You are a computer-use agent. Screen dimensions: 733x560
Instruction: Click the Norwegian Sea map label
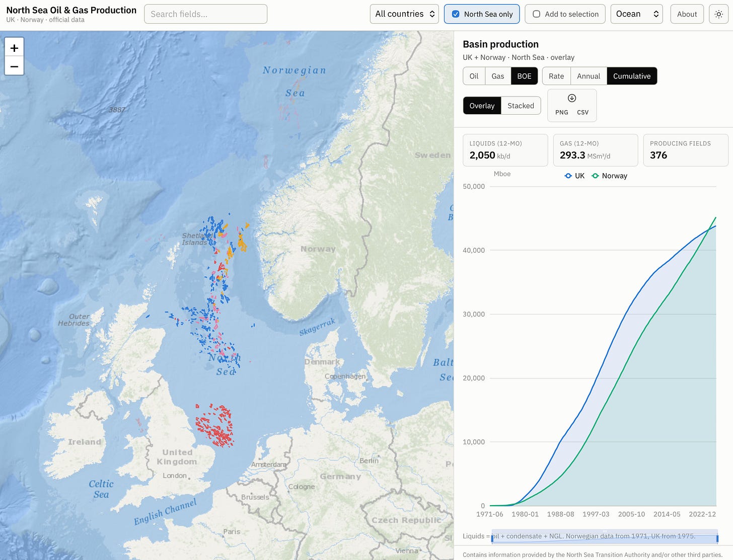(295, 82)
